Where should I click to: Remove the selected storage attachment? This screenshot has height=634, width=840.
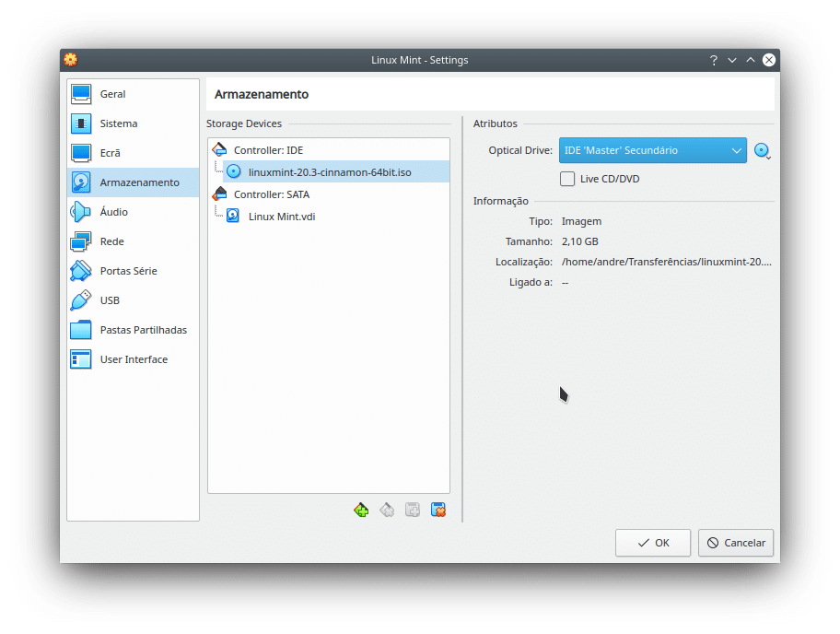(438, 510)
